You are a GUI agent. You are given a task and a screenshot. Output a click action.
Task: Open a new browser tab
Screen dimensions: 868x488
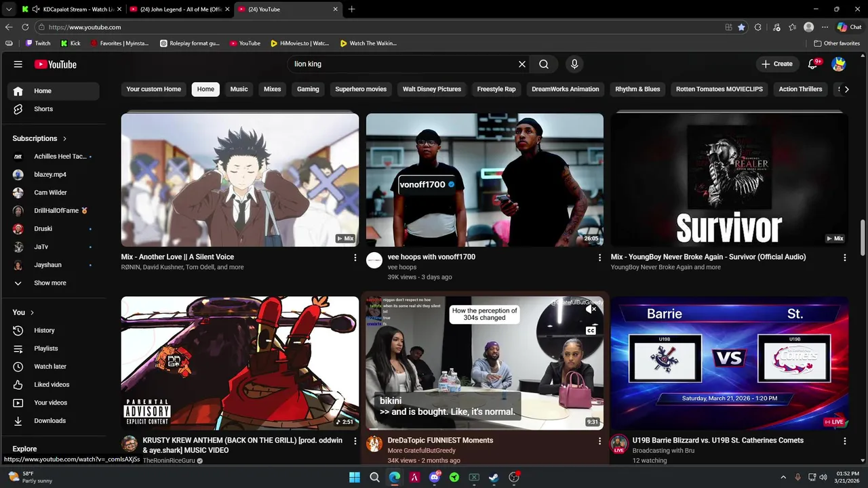pos(351,9)
